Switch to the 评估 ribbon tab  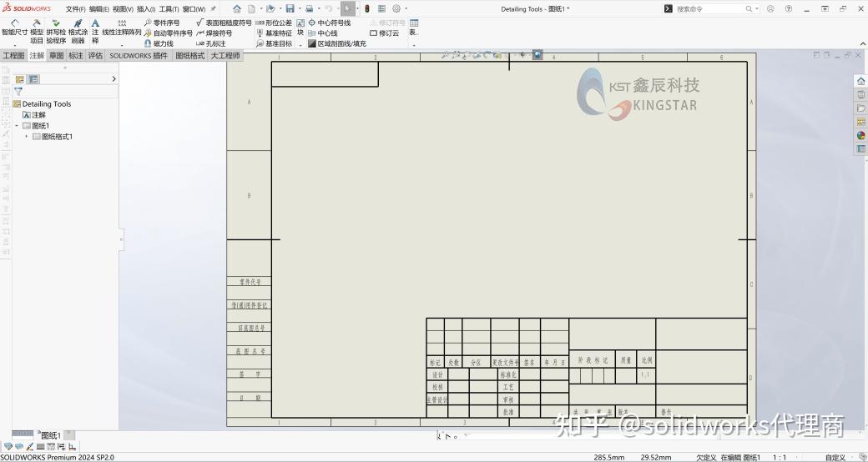(x=95, y=55)
